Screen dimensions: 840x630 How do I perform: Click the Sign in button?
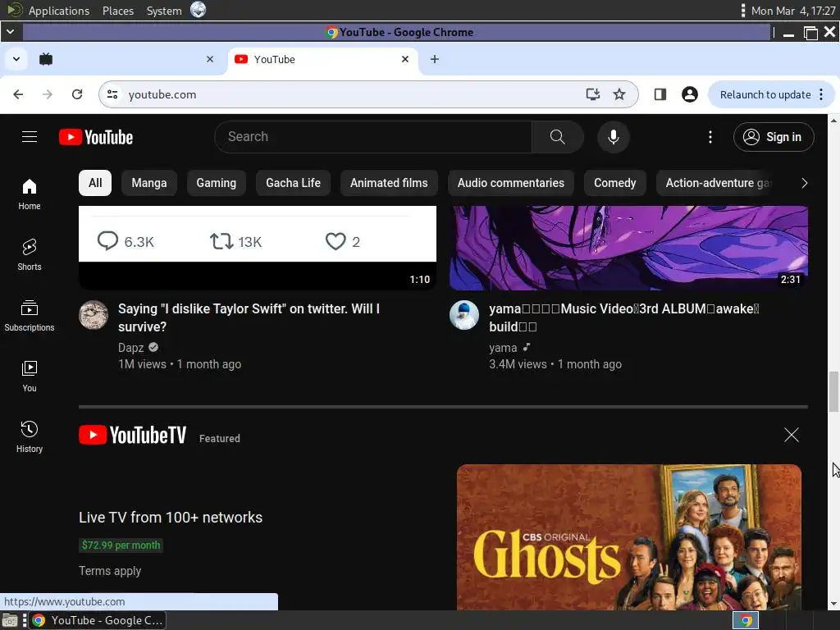click(x=774, y=137)
